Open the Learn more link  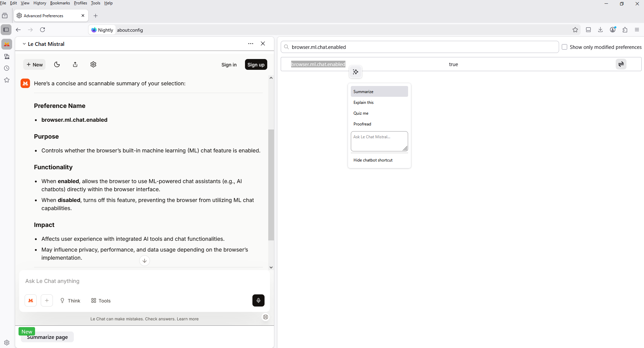coord(188,319)
